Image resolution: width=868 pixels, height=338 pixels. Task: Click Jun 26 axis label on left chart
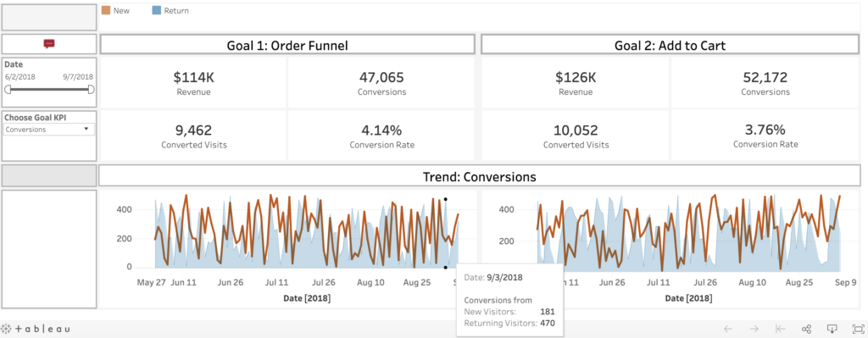(x=231, y=282)
